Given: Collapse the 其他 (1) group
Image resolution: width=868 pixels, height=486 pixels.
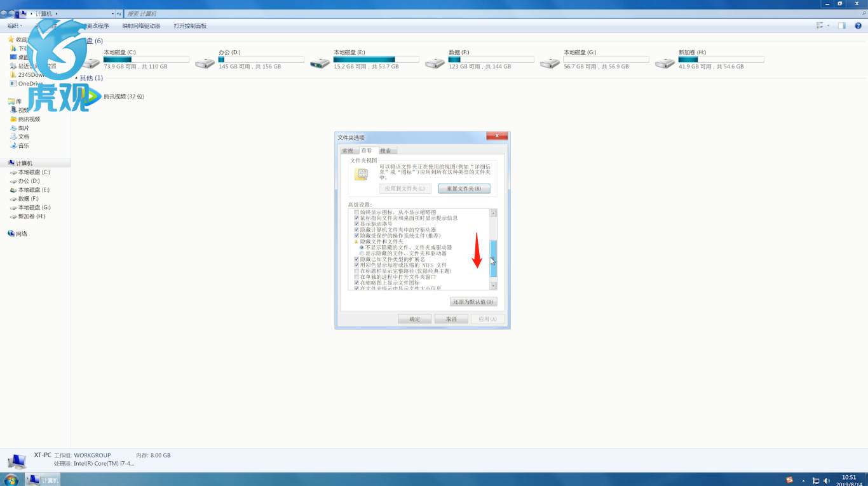Looking at the screenshot, I should (x=76, y=78).
